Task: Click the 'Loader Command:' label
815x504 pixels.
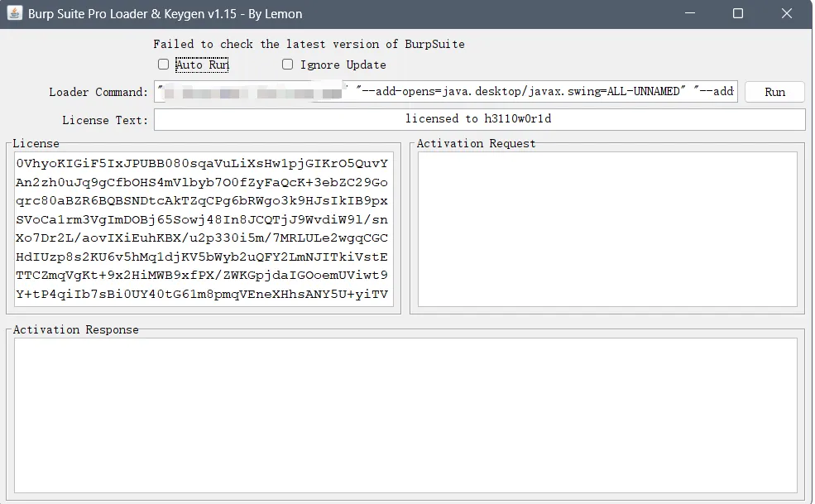Action: (98, 92)
